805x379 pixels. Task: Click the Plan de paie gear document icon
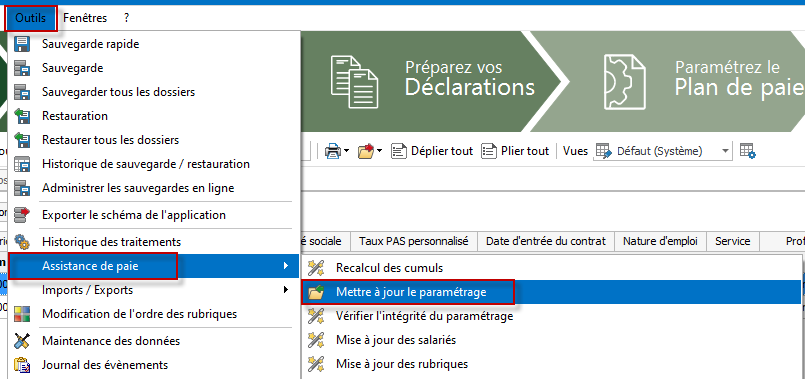[624, 82]
